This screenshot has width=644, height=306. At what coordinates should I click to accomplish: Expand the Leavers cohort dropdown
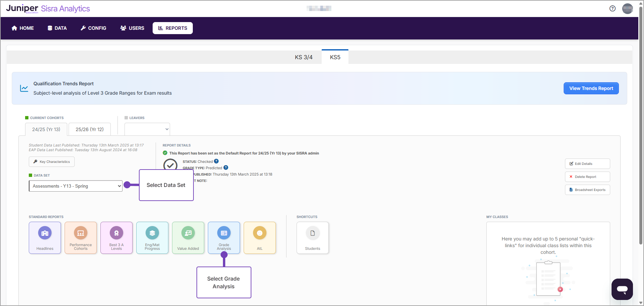[147, 129]
